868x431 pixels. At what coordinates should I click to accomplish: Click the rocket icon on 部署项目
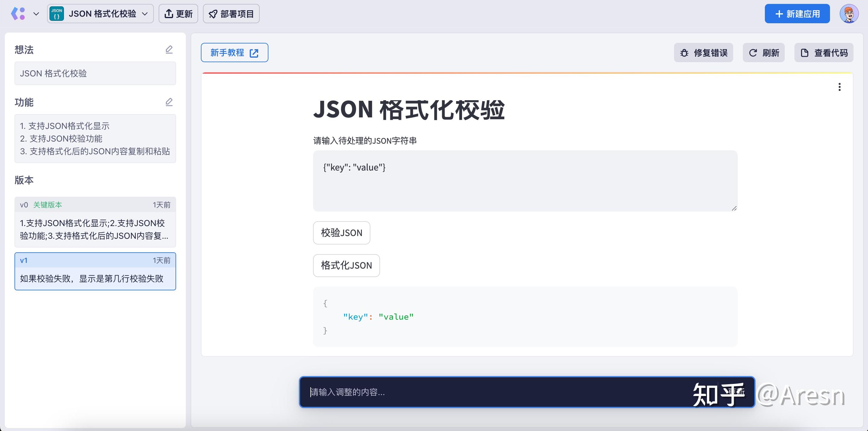coord(212,14)
